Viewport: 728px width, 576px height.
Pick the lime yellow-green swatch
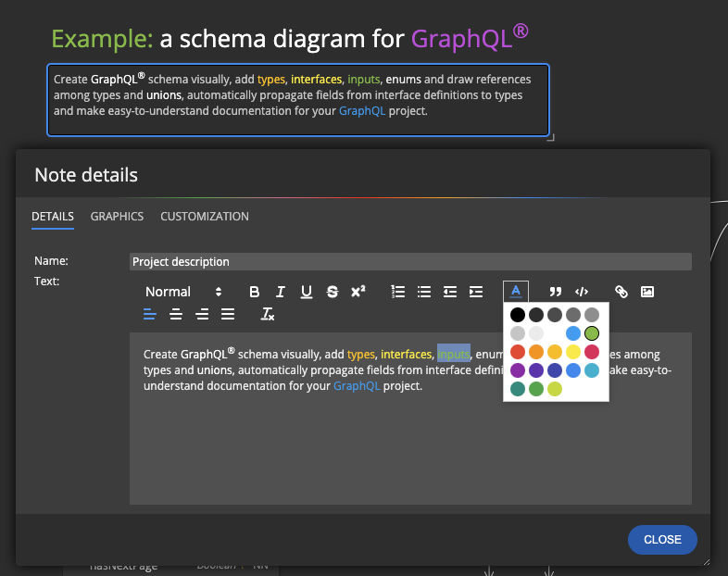(x=555, y=389)
